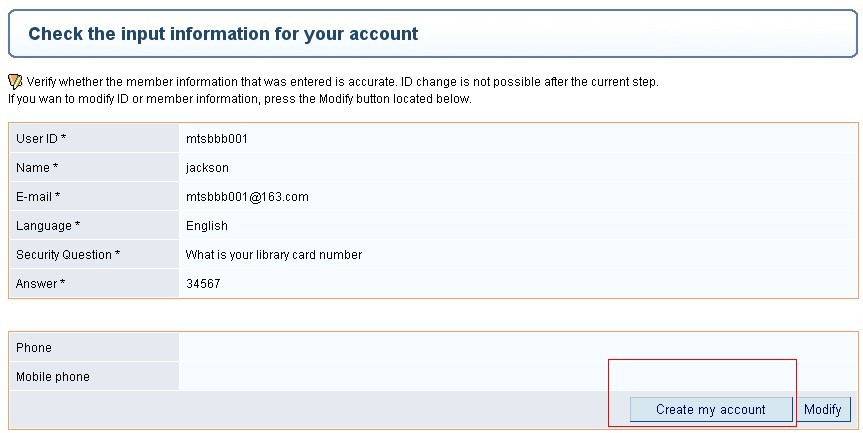Click the verify member information instruction text
This screenshot has width=863, height=433.
click(342, 82)
